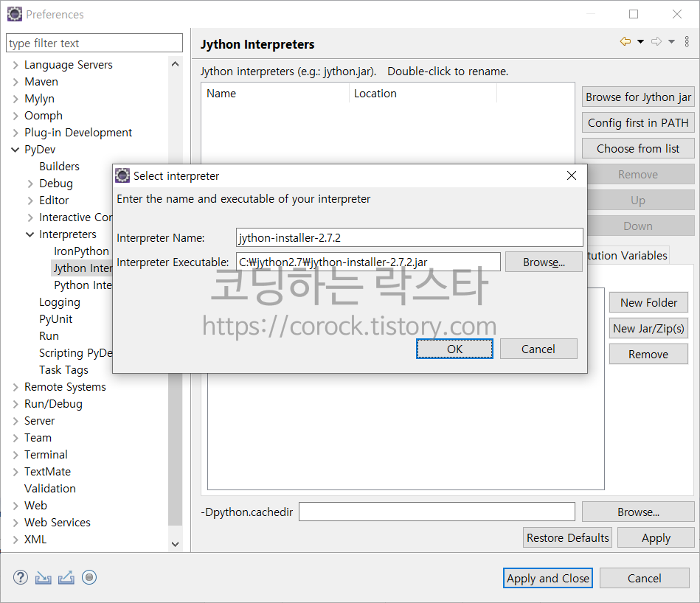Screen dimensions: 700x603
Task: Confirm with OK in Select interpreter
Action: coord(454,349)
